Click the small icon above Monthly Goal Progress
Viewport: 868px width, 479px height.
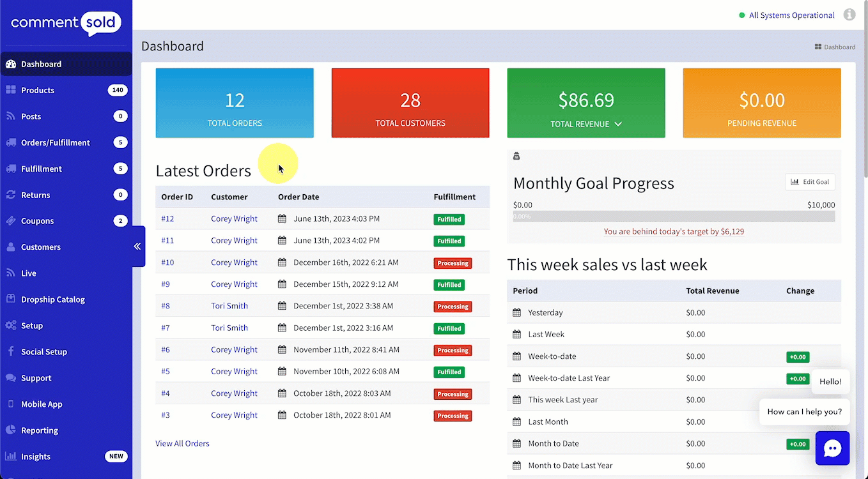point(516,156)
